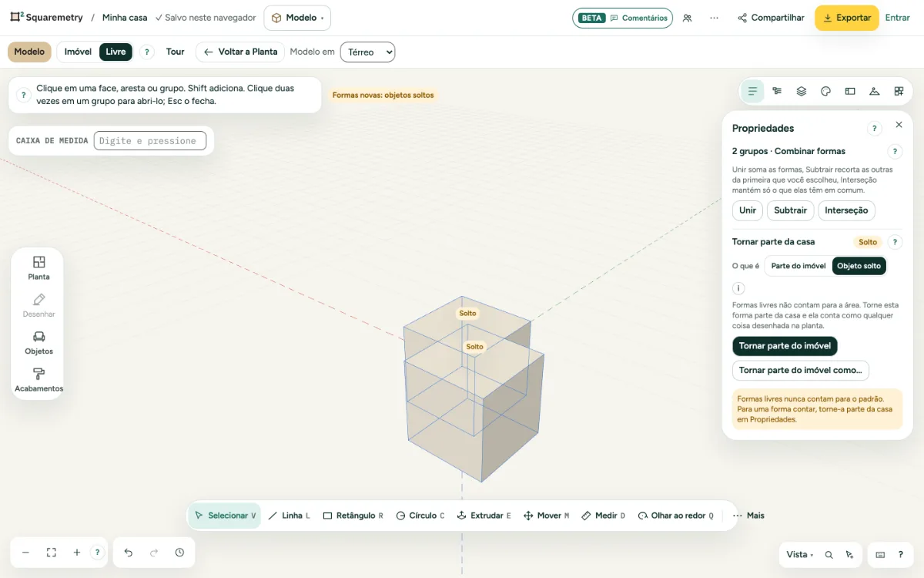The height and width of the screenshot is (578, 924).
Task: Click Tornar parte do imóvel button
Action: click(x=785, y=346)
